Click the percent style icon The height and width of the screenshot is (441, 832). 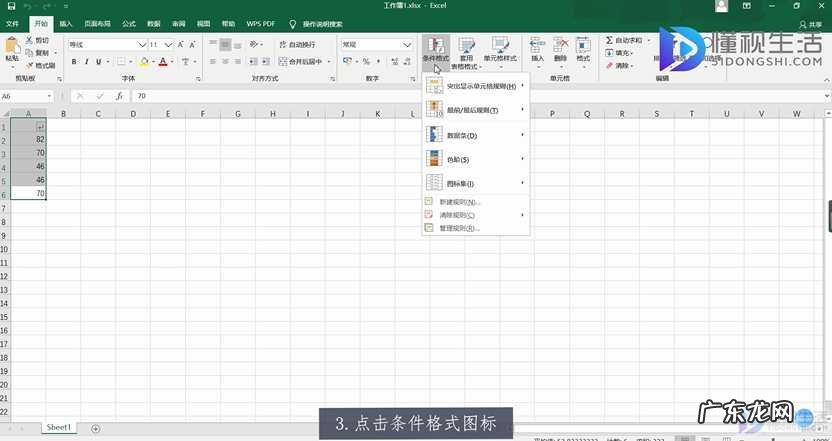click(x=366, y=62)
